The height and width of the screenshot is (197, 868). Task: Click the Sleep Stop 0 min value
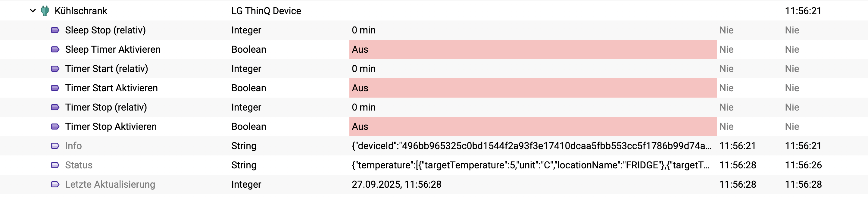pyautogui.click(x=364, y=30)
